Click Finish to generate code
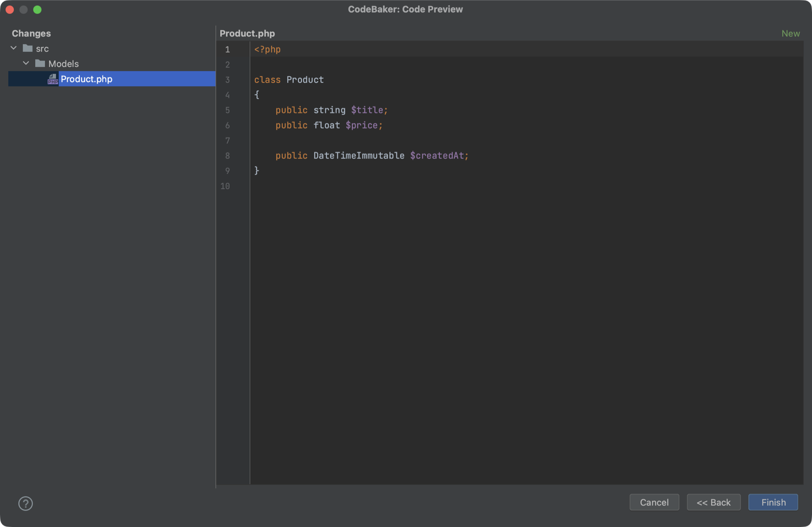The image size is (812, 527). point(773,502)
